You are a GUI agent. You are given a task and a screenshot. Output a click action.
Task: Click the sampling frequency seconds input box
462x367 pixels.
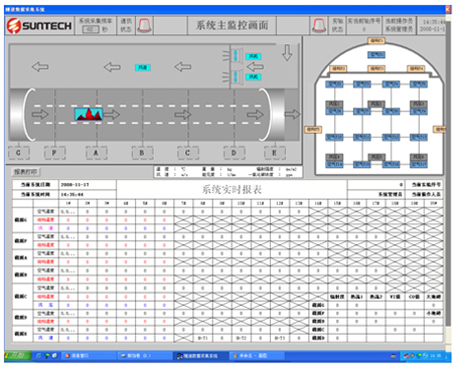coord(91,29)
